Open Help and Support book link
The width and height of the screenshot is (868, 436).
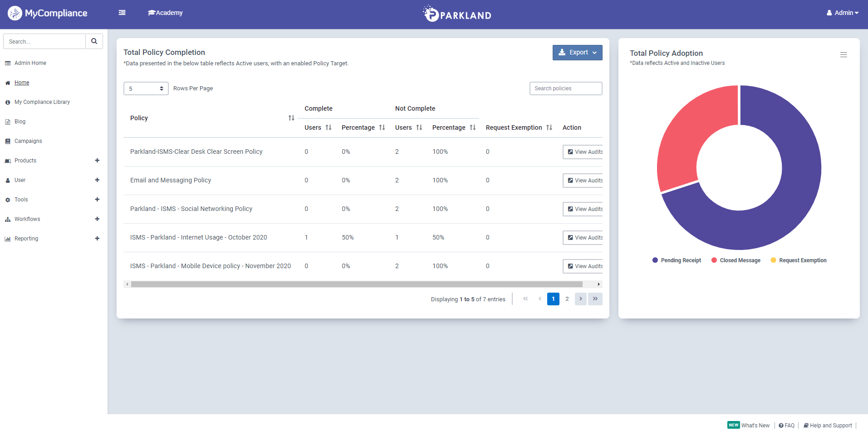(828, 426)
